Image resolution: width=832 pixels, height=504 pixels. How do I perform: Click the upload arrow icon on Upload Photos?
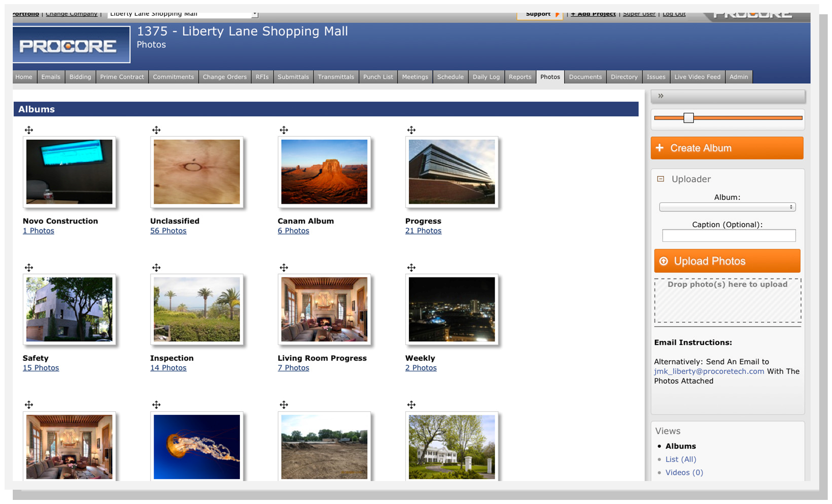pyautogui.click(x=664, y=261)
